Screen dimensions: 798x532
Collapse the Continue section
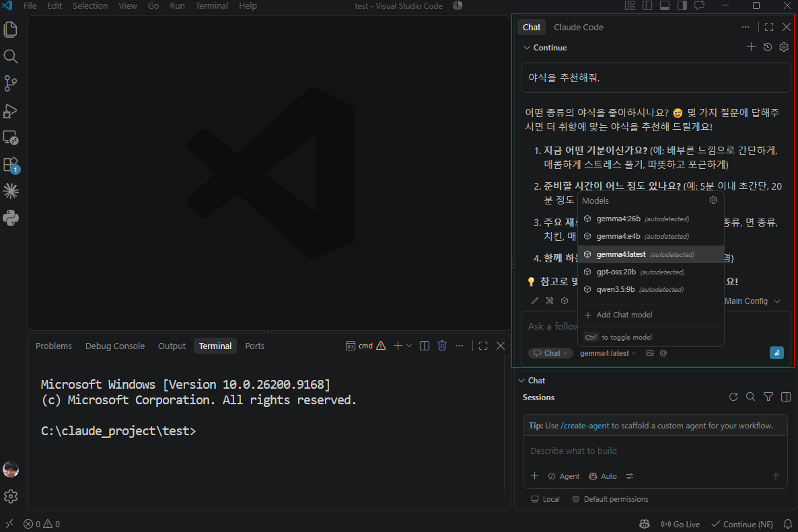click(544, 47)
